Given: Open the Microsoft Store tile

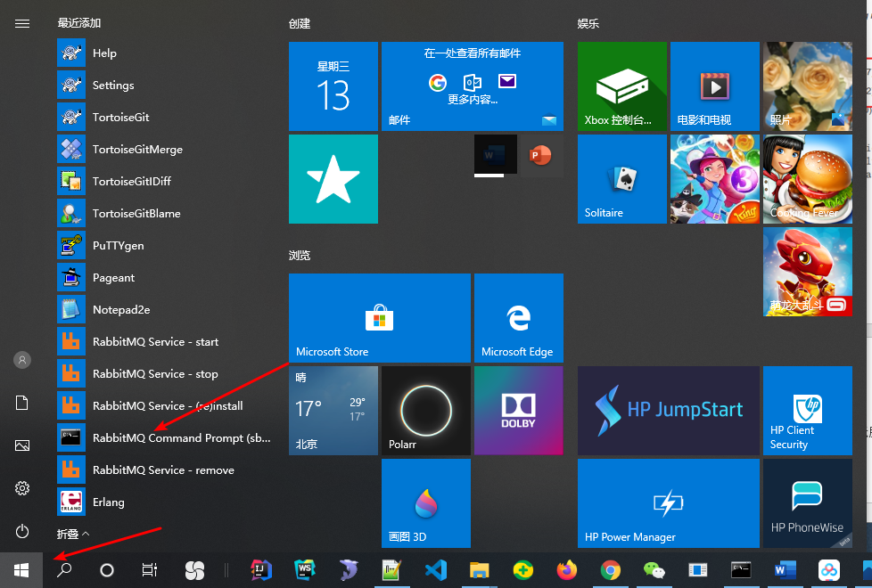Looking at the screenshot, I should [x=379, y=318].
